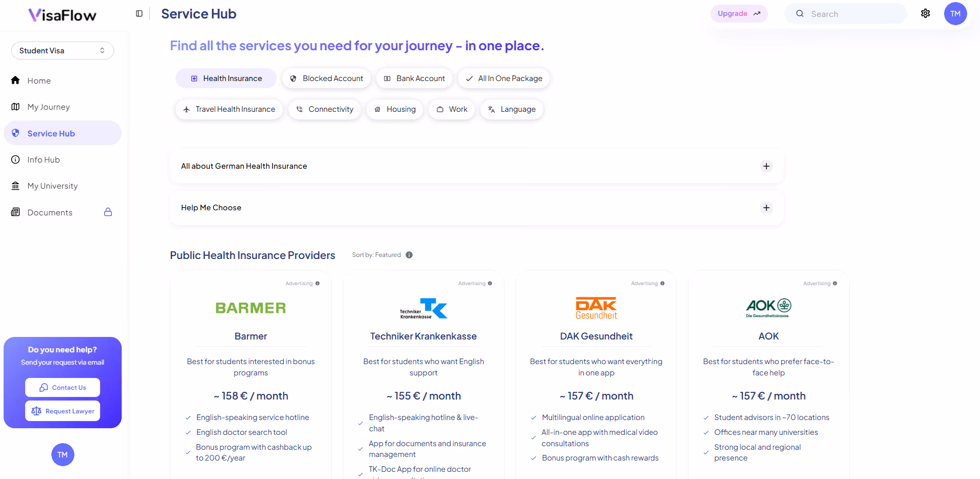The image size is (980, 479).
Task: Open the Sort by Featured info tooltip
Action: pos(409,254)
